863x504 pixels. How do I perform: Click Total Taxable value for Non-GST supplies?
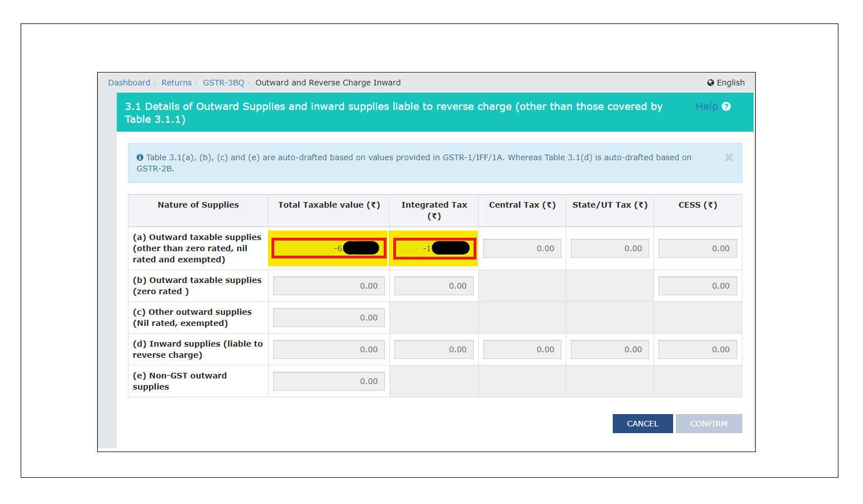pos(328,381)
